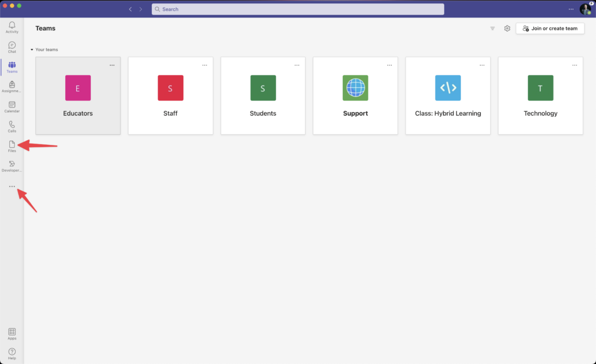Open the Activity feed
Screen dimensions: 596x364
click(12, 27)
